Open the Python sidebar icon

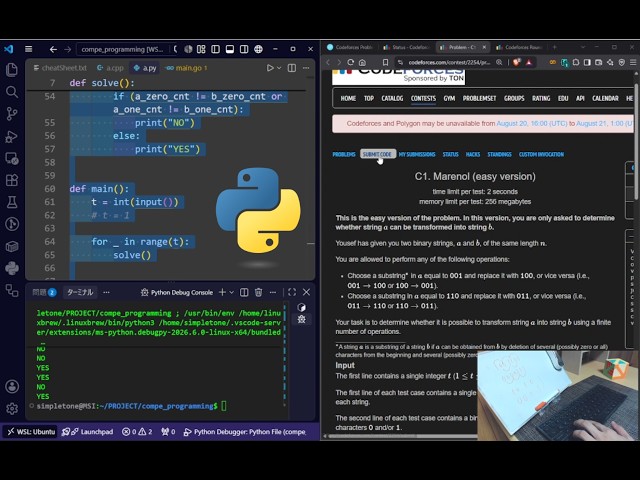tap(12, 268)
